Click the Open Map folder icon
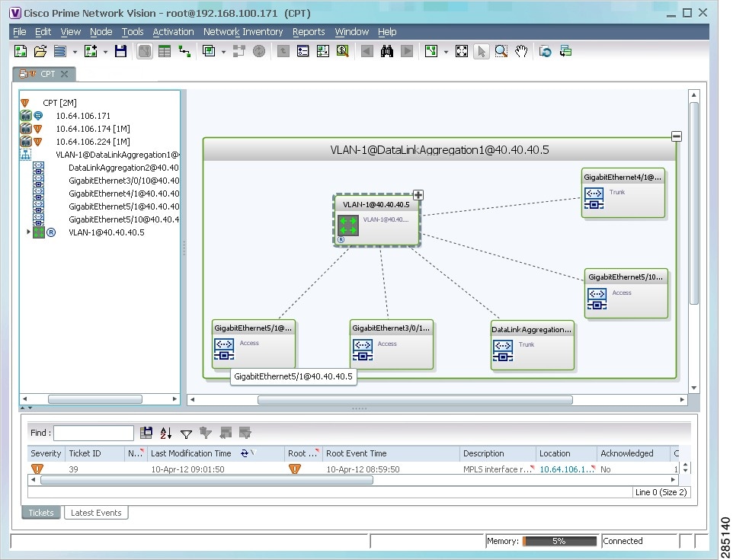Viewport: 733px width, 560px height. [x=40, y=51]
